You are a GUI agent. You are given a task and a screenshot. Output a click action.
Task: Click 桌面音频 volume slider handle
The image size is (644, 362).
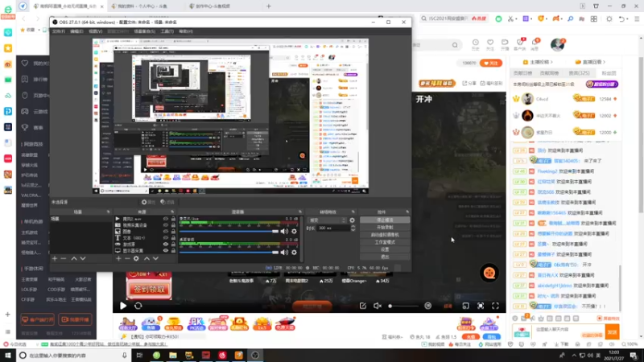pyautogui.click(x=275, y=252)
